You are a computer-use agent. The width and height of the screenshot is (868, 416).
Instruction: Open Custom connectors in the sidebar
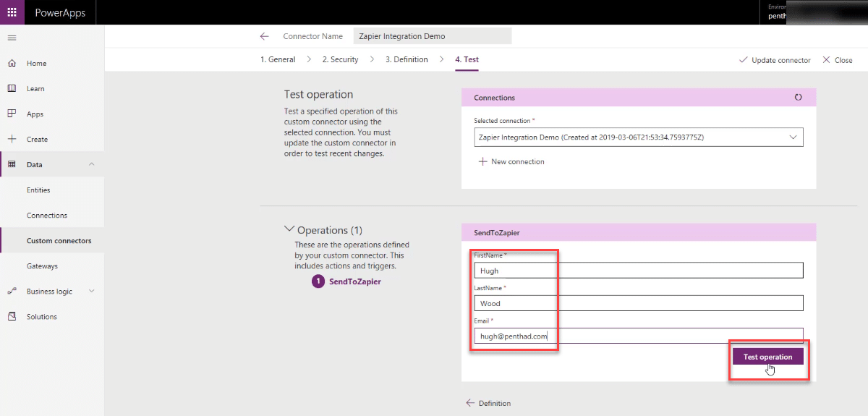[x=59, y=241]
